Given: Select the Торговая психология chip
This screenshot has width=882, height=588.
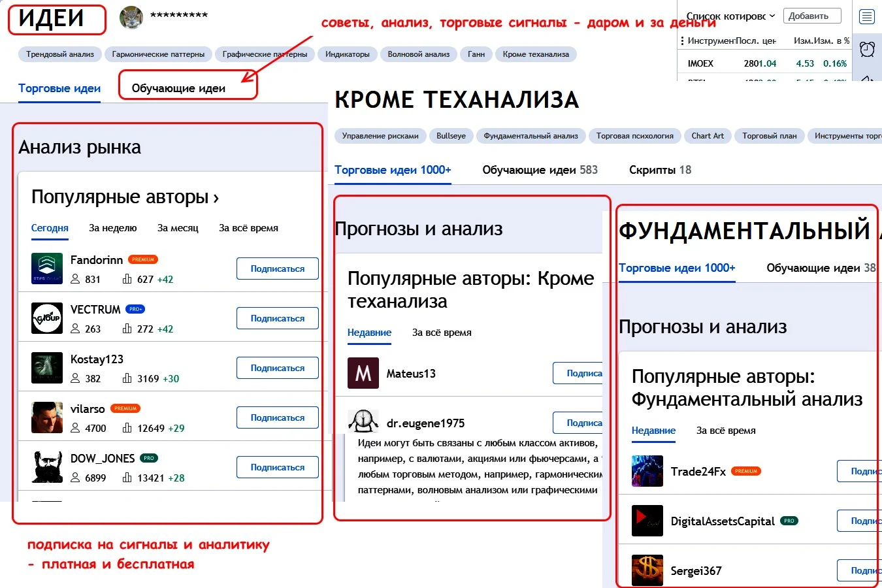Looking at the screenshot, I should [x=635, y=136].
